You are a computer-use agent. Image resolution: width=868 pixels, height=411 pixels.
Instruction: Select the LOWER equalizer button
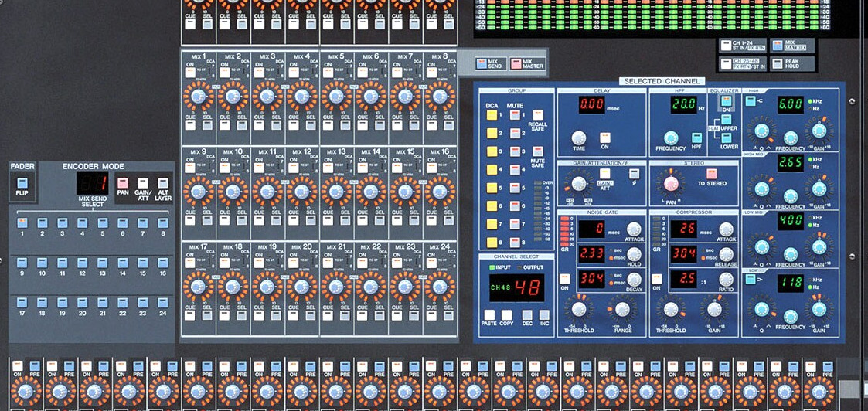(725, 138)
